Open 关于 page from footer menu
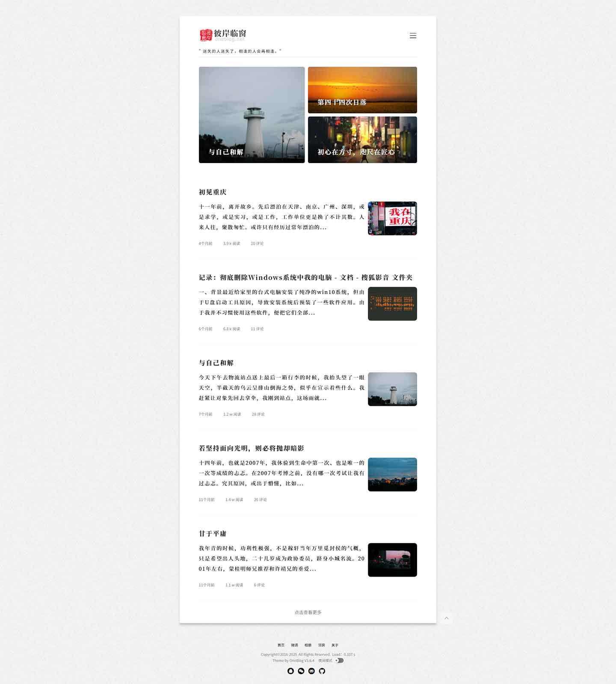Screen dimensions: 616x684 coord(335,645)
